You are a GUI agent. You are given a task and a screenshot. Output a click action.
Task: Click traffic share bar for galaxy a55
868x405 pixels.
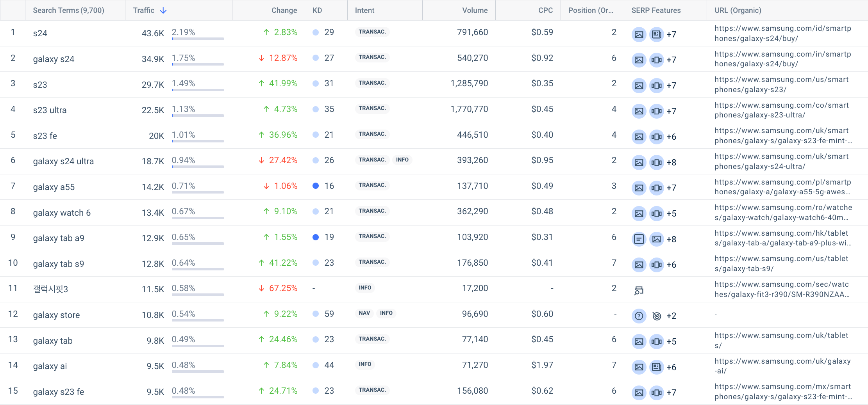198,192
